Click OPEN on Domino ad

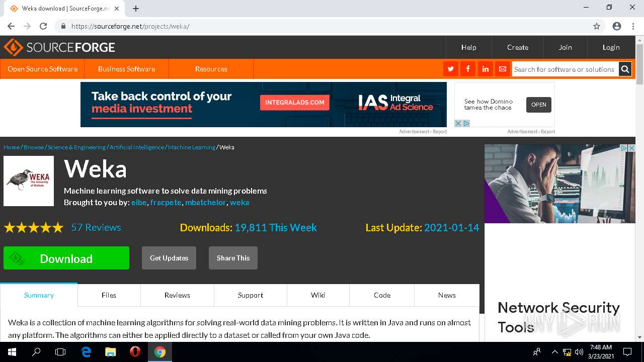tap(538, 105)
